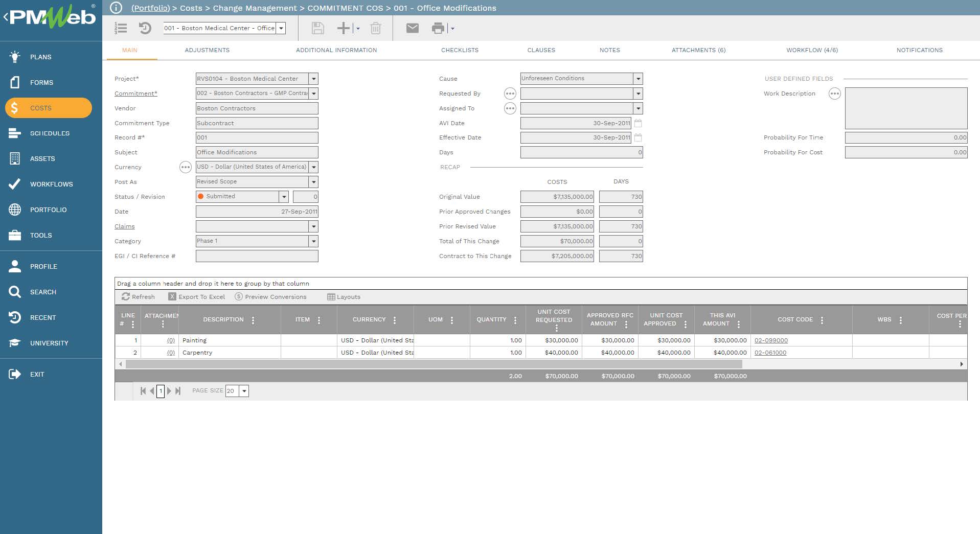Click the Refresh grid button

click(x=138, y=297)
